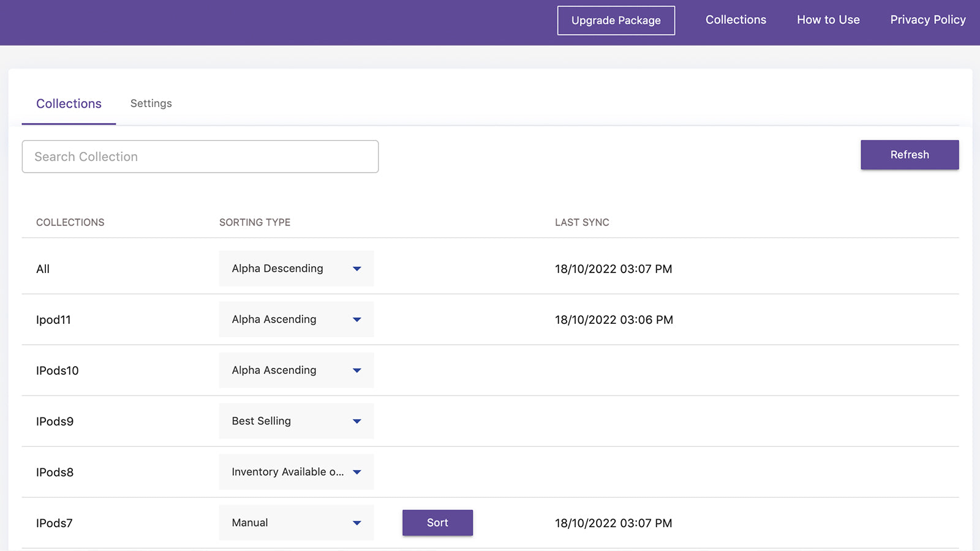The height and width of the screenshot is (551, 980).
Task: Select the IPods9 collection name
Action: [54, 421]
